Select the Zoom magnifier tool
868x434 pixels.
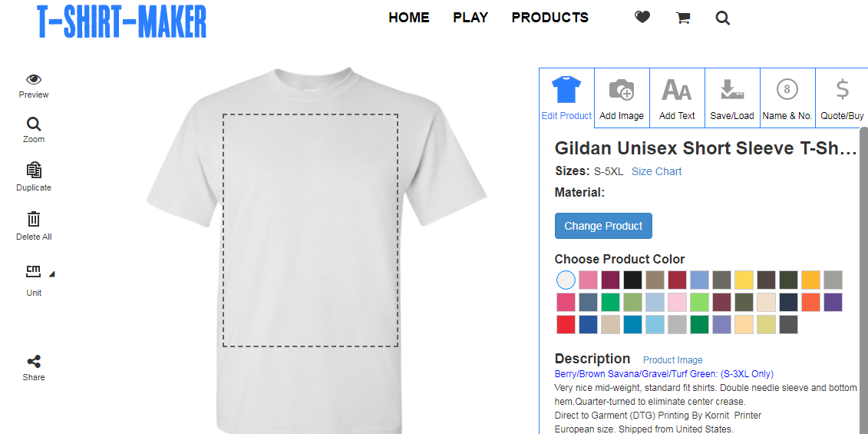pos(34,124)
